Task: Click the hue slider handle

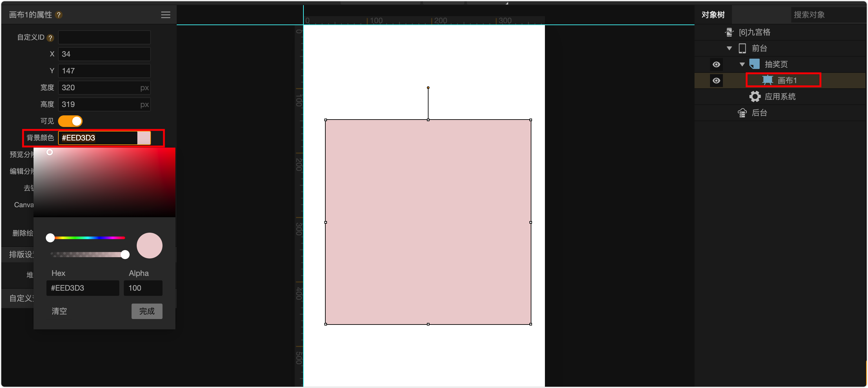Action: pos(50,238)
